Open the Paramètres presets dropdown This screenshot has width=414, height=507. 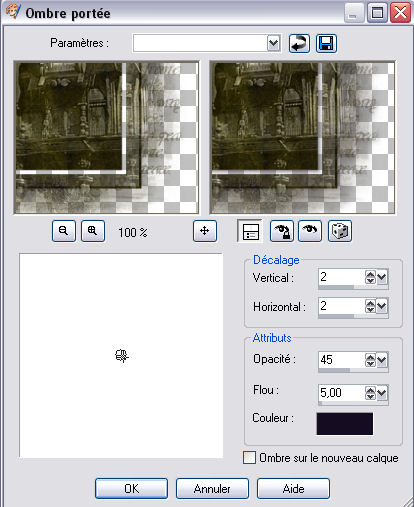pyautogui.click(x=273, y=43)
